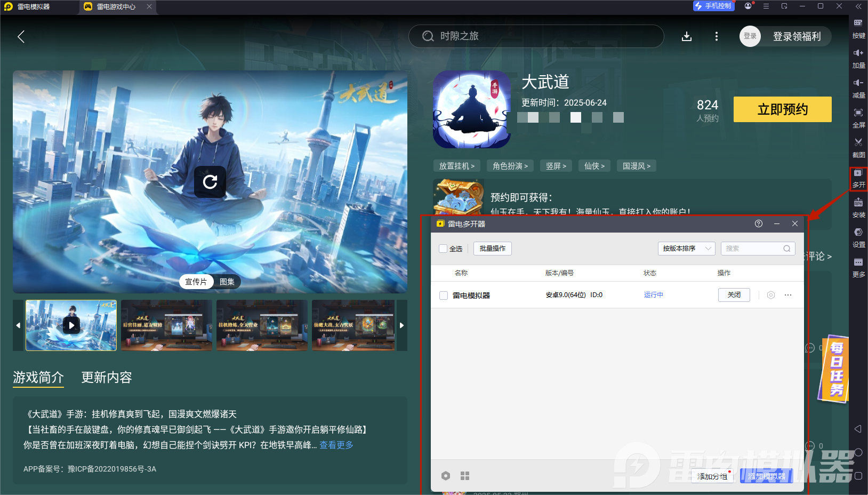The image size is (868, 495).
Task: Open more options for 雷电模拟器 row
Action: coord(788,295)
